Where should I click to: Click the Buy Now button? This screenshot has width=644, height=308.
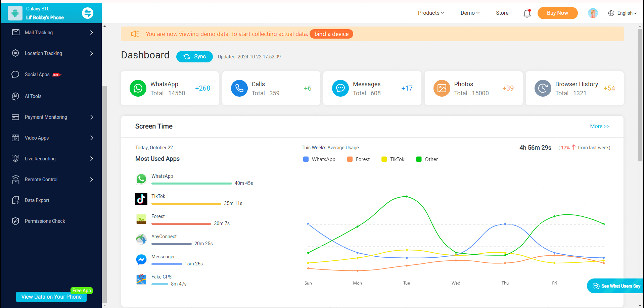click(557, 13)
